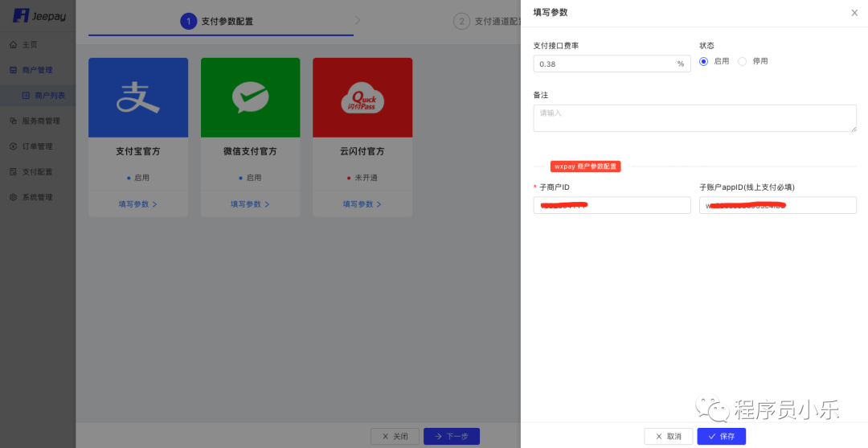Open 填写参数 for 云闪付官方

tap(362, 203)
